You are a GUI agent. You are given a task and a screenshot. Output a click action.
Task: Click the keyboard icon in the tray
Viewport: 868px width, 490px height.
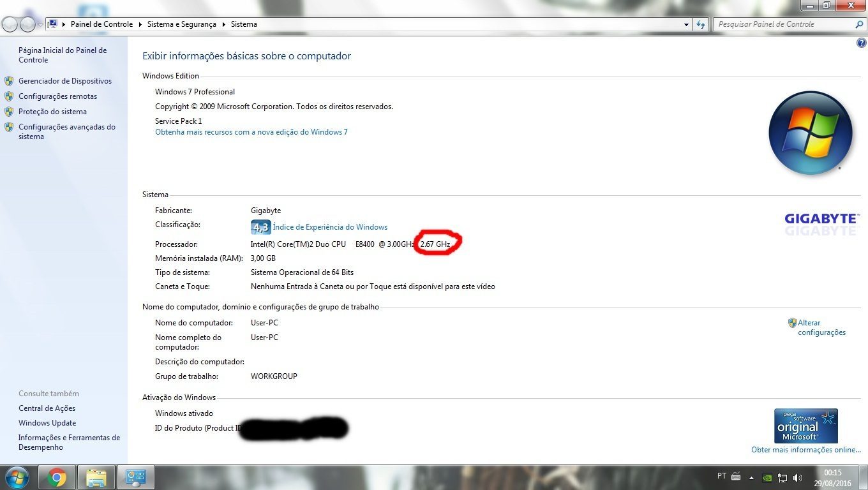point(736,477)
